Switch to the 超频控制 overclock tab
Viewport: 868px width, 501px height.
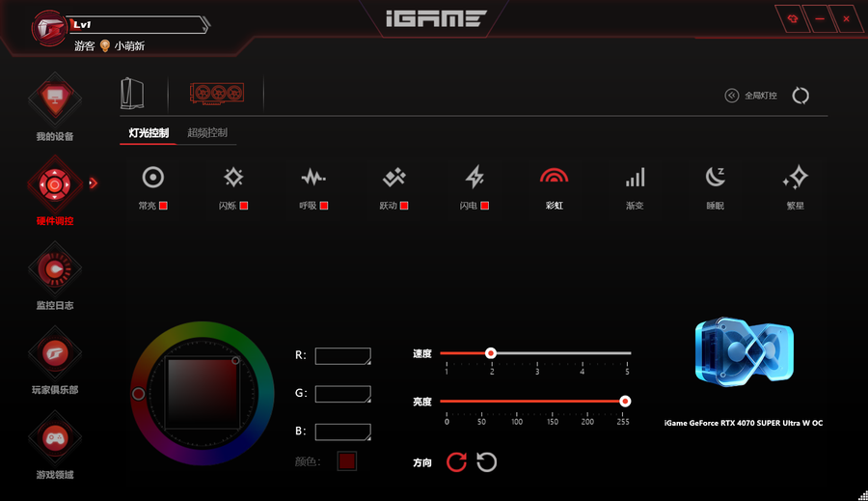(207, 133)
